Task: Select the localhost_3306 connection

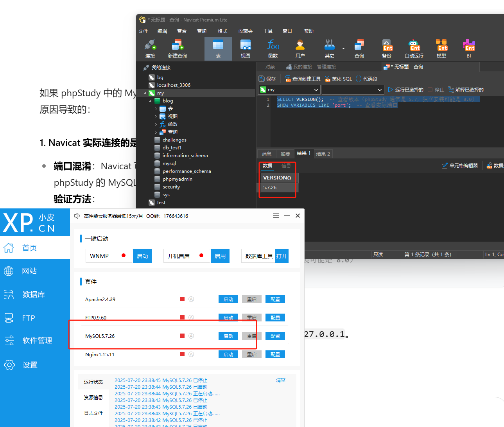Action: (174, 85)
